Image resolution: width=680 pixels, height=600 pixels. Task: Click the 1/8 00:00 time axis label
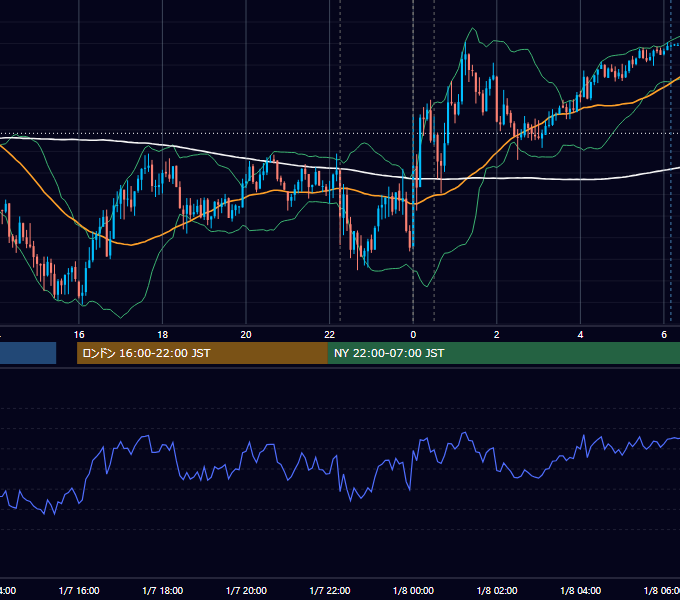413,590
